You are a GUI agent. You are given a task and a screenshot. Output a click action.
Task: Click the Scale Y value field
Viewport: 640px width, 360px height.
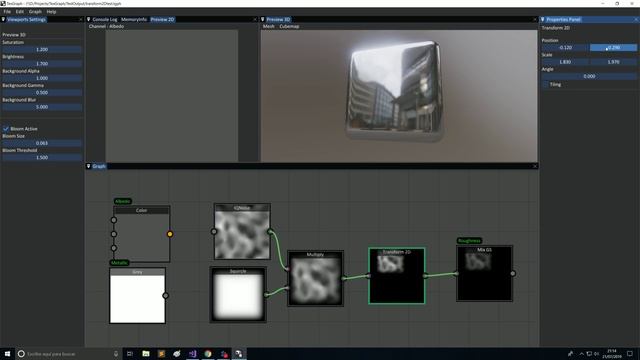point(613,62)
